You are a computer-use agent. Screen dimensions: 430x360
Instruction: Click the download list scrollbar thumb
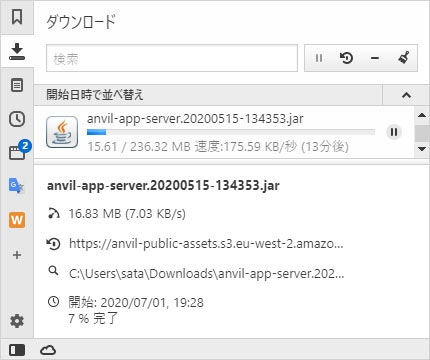422,133
